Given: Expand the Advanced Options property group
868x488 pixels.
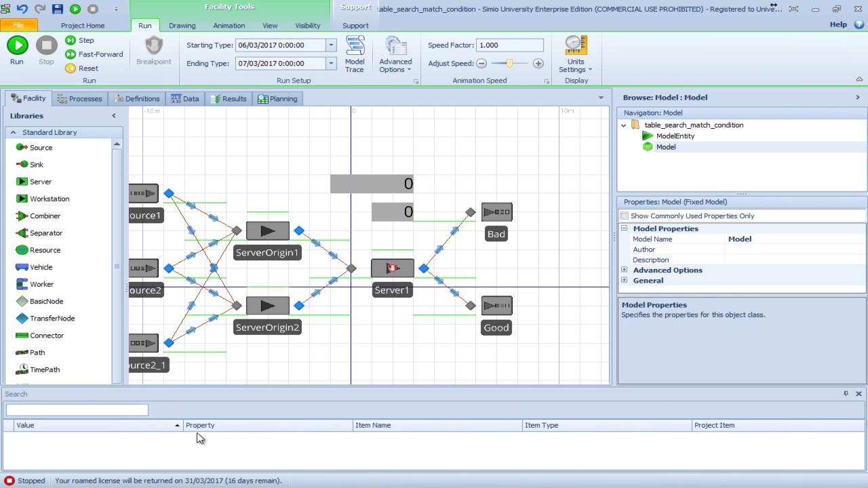Looking at the screenshot, I should (625, 270).
